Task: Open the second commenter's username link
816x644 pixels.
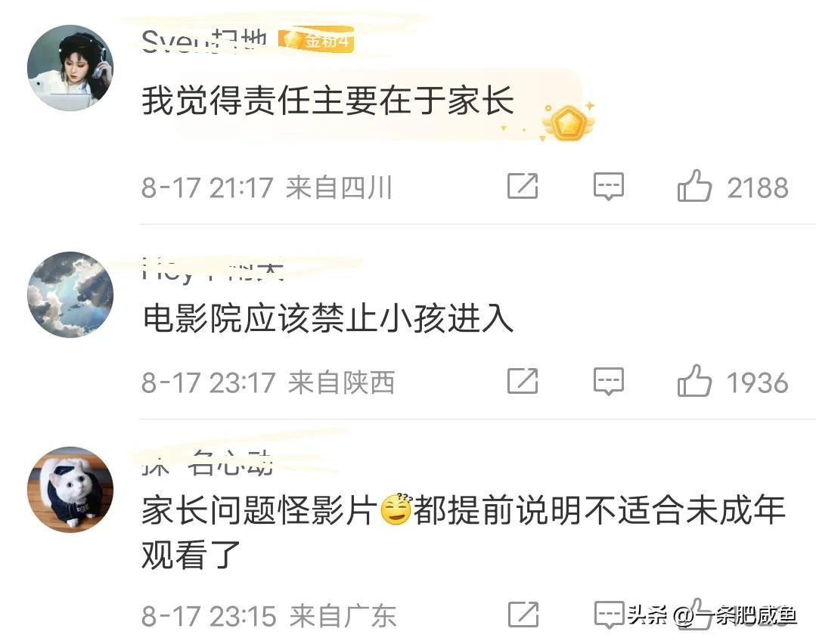Action: (213, 269)
